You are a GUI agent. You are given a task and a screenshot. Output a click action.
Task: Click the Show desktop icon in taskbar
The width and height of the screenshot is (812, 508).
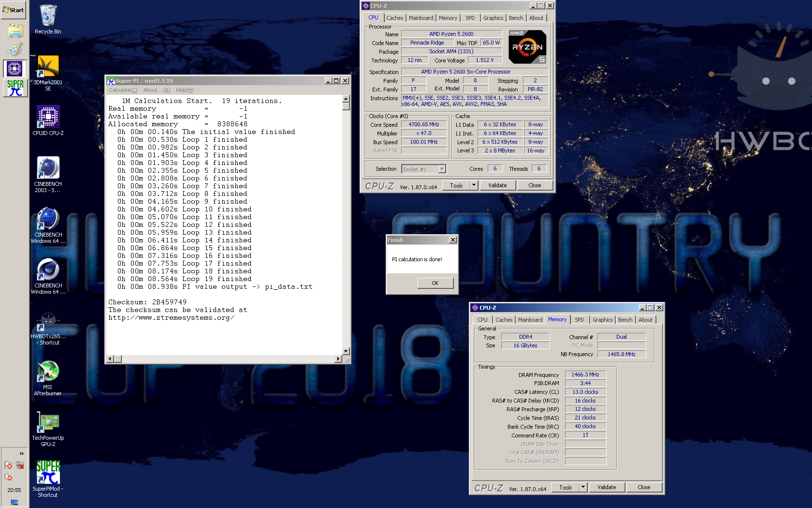(x=14, y=502)
